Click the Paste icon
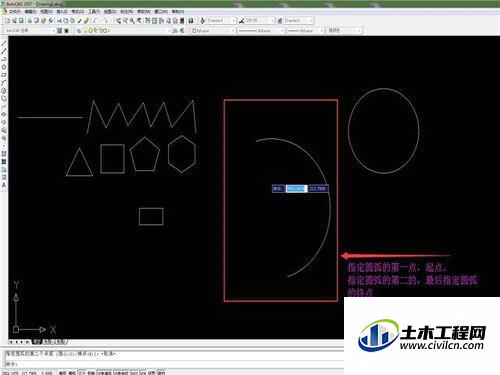Image resolution: width=500 pixels, height=375 pixels. click(73, 21)
